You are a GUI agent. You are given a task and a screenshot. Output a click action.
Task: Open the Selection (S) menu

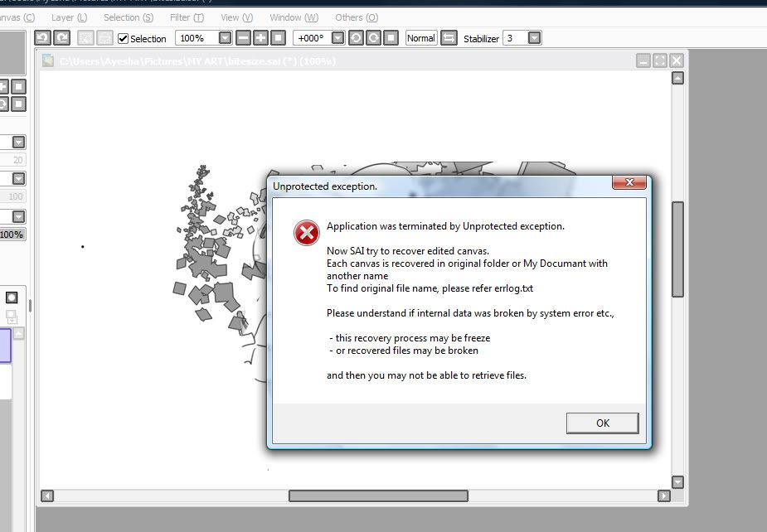(129, 17)
